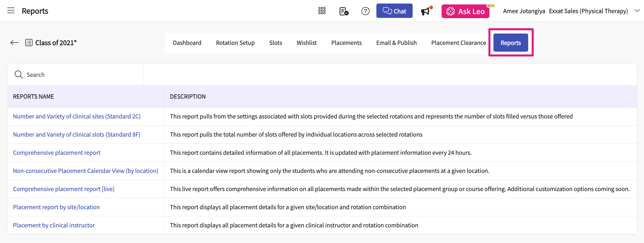
Task: Click the search magnifier icon
Action: tap(19, 75)
